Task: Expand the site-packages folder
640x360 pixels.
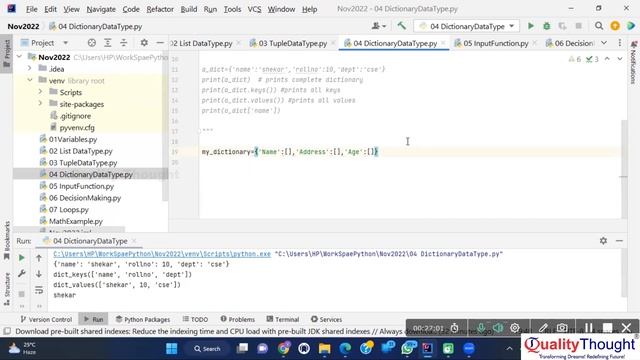Action: (x=40, y=104)
